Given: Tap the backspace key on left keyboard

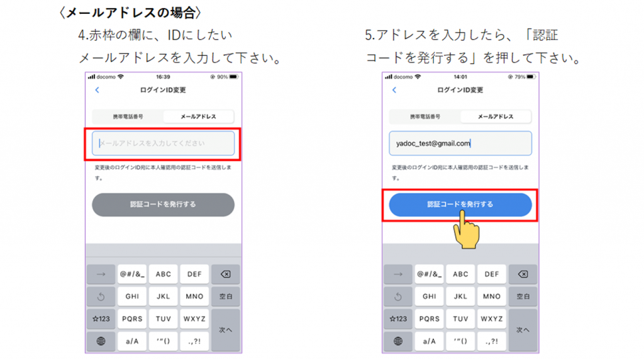Looking at the screenshot, I should 226,274.
